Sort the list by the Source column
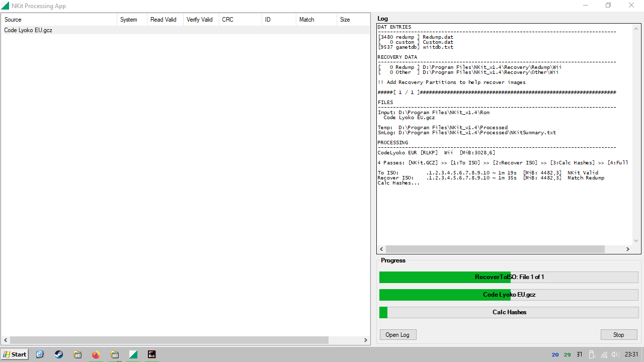 tap(59, 20)
